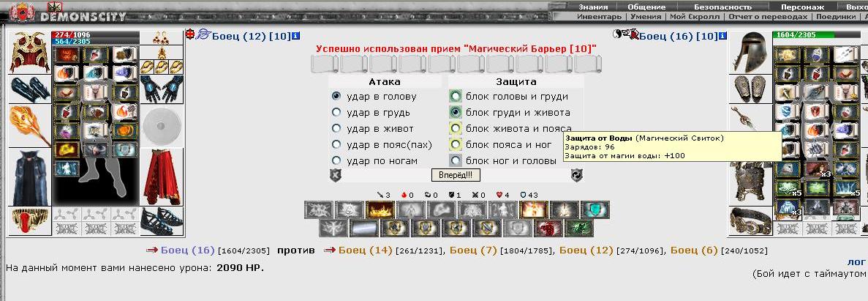
Task: Activate the green magic skill icon
Action: point(578,228)
